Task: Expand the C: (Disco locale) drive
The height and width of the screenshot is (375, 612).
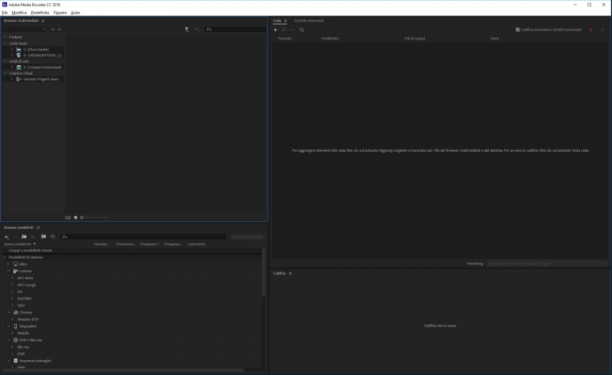Action: [x=12, y=50]
